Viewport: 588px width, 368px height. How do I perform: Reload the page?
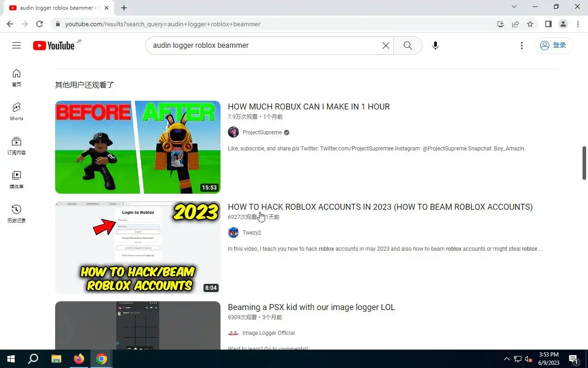click(40, 24)
